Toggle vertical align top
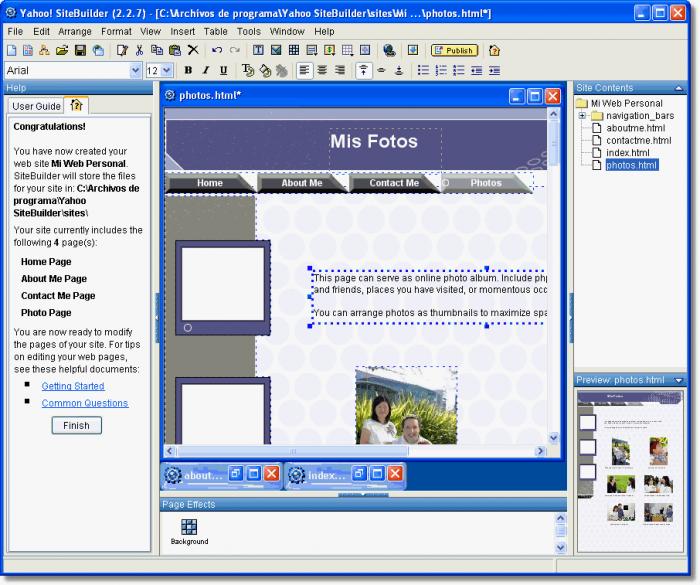Image resolution: width=700 pixels, height=585 pixels. tap(363, 71)
